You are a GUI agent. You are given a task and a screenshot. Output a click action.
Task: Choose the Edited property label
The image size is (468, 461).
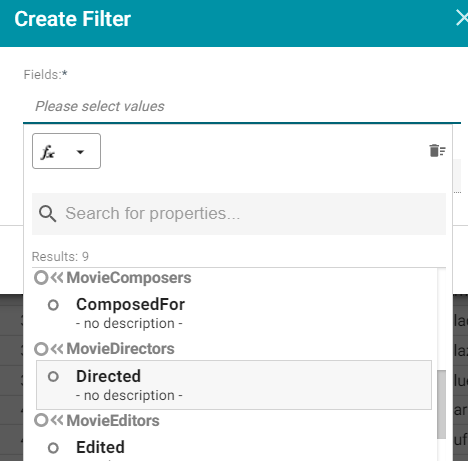(x=100, y=447)
